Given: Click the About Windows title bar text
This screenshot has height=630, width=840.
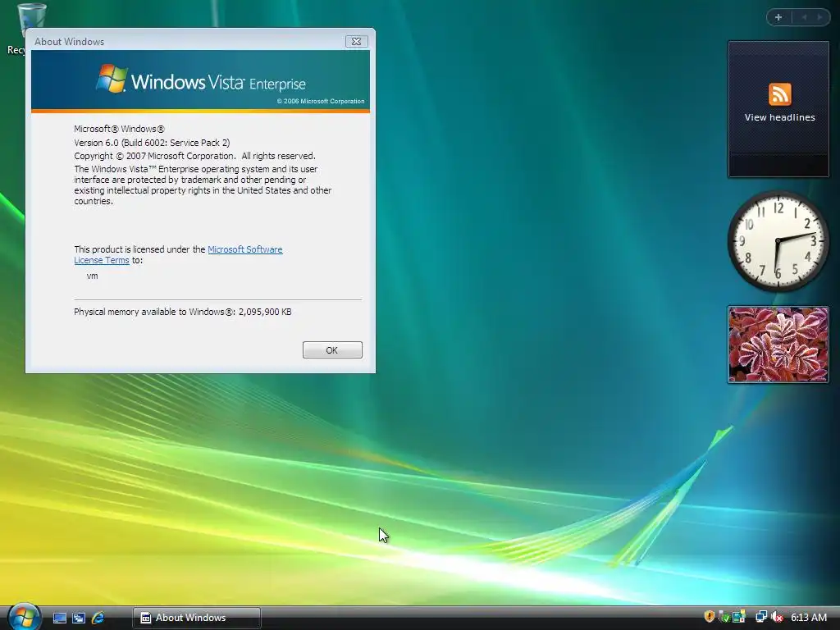Looking at the screenshot, I should point(69,42).
